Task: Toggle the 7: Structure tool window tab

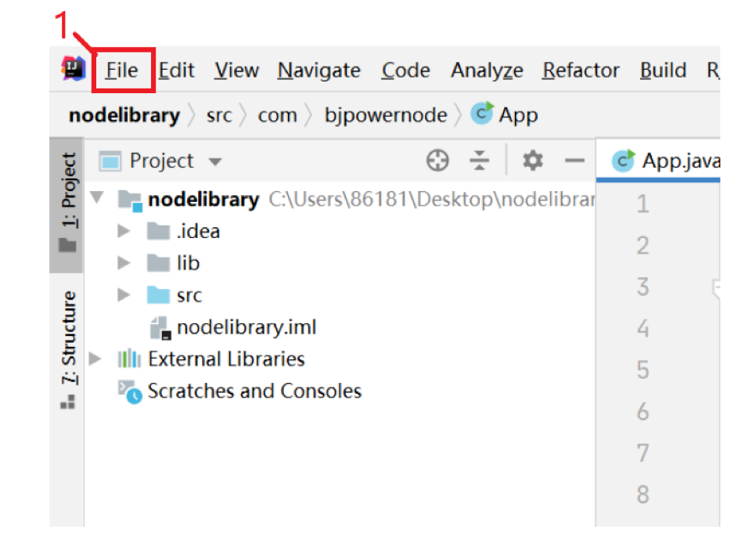Action: coord(67,349)
